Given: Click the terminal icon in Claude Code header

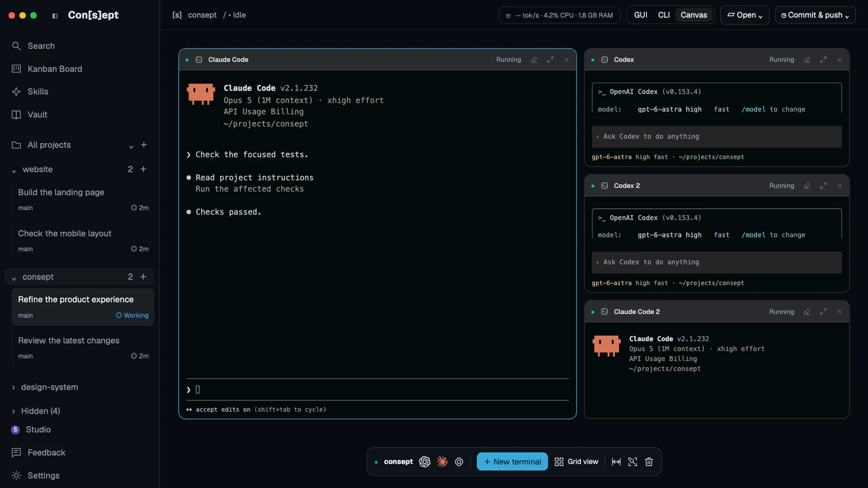Looking at the screenshot, I should [x=199, y=60].
